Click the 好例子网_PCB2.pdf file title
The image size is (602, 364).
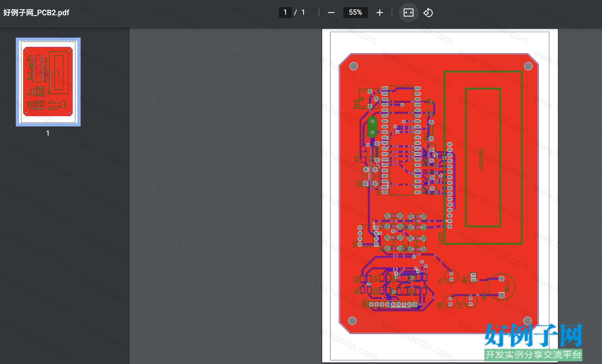click(x=36, y=13)
